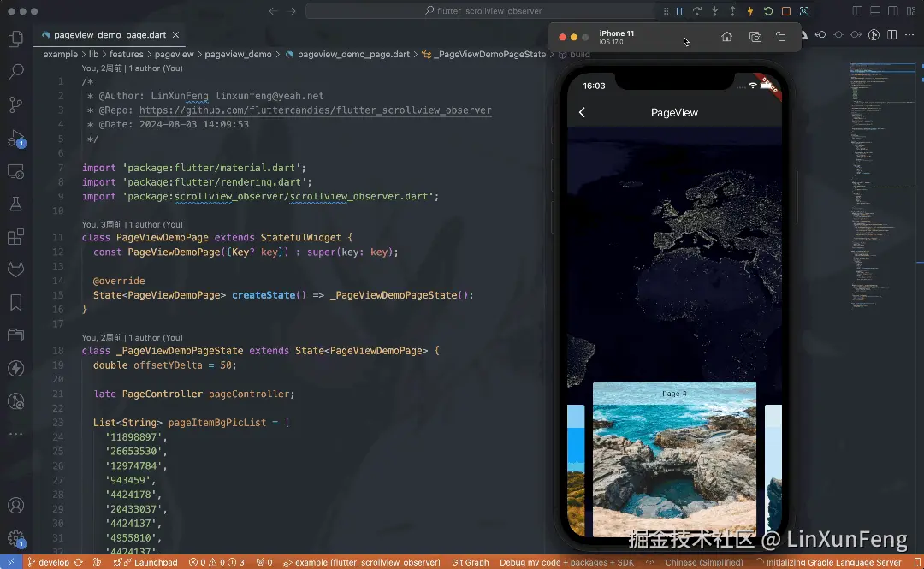This screenshot has width=924, height=569.
Task: Click the flutter_scrollview_observer command center search
Action: [x=482, y=11]
